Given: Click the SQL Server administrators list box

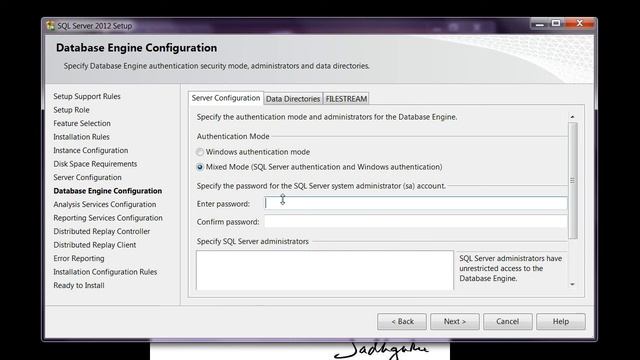Looking at the screenshot, I should (x=325, y=270).
